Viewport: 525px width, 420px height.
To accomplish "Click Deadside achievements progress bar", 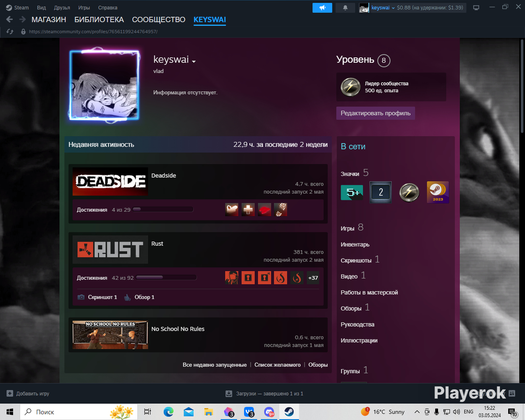I will pos(163,209).
